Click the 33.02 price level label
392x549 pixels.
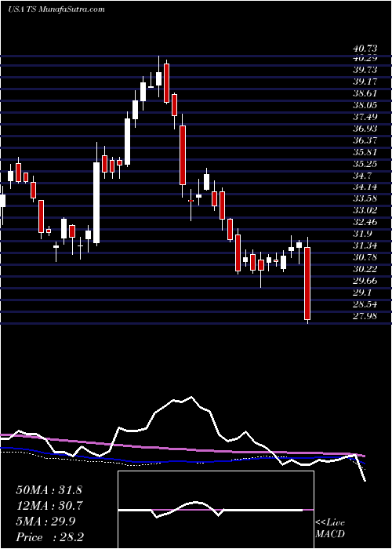365,210
